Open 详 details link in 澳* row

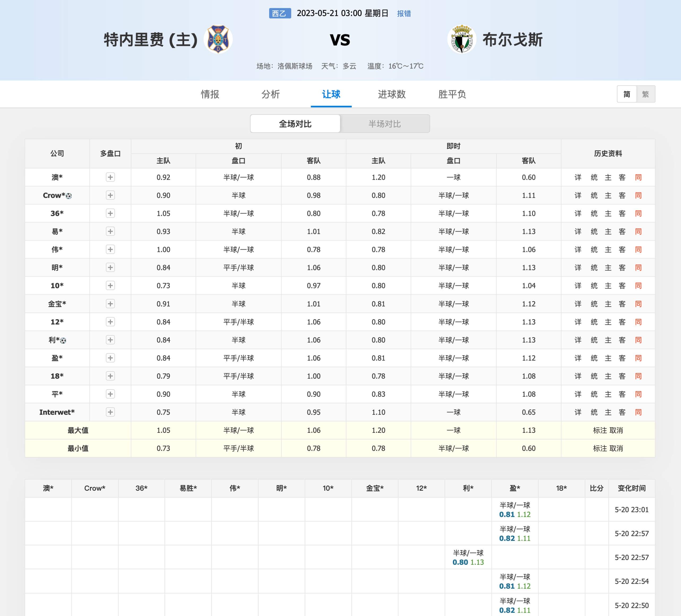pyautogui.click(x=578, y=177)
